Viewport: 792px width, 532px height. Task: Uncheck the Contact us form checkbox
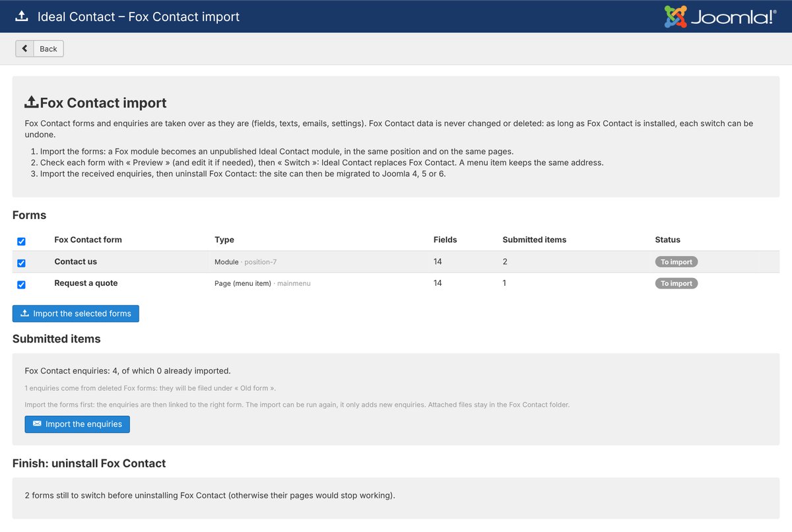click(x=21, y=263)
